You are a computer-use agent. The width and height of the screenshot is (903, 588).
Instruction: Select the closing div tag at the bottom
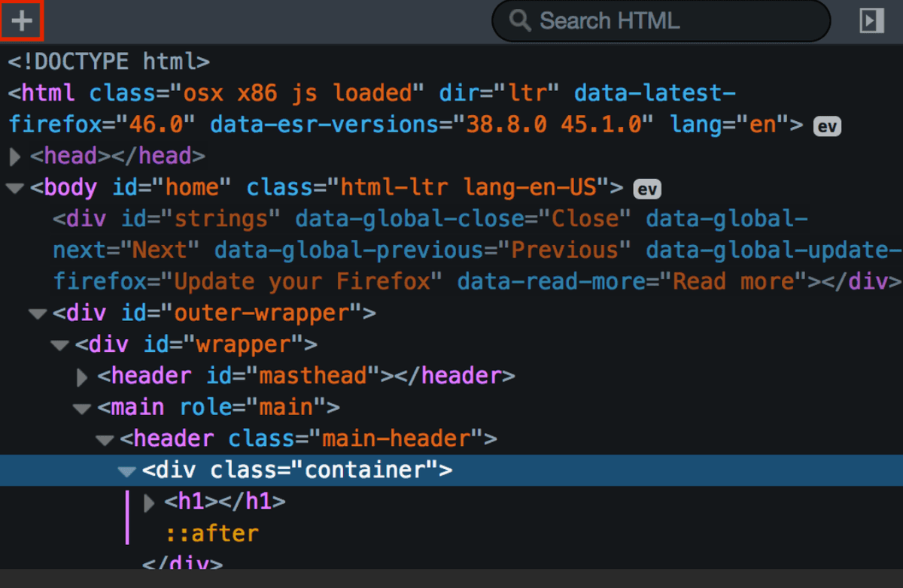(x=182, y=562)
